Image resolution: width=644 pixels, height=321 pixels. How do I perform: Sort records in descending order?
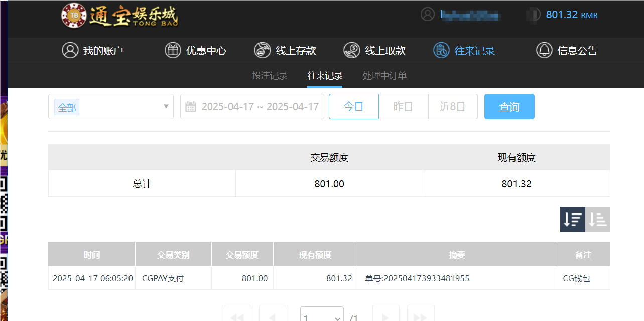(x=573, y=220)
